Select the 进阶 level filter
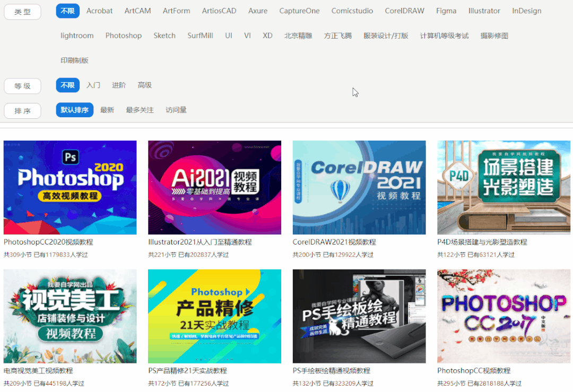Screen dimensions: 573x392 (119, 85)
